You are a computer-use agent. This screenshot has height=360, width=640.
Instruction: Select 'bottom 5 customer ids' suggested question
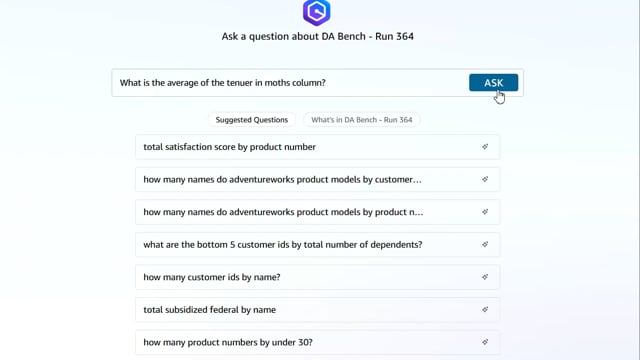(x=318, y=244)
